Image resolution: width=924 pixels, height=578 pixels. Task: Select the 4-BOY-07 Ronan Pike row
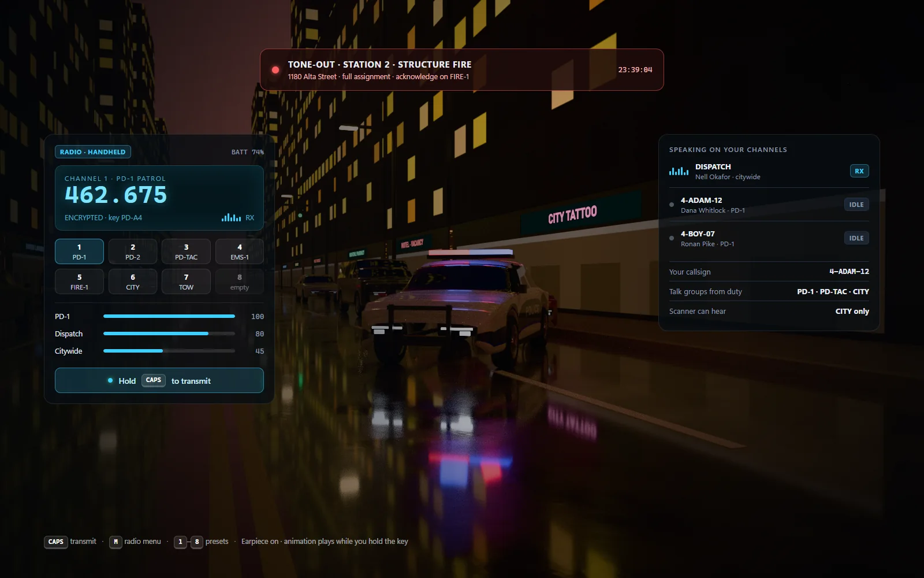pyautogui.click(x=769, y=238)
